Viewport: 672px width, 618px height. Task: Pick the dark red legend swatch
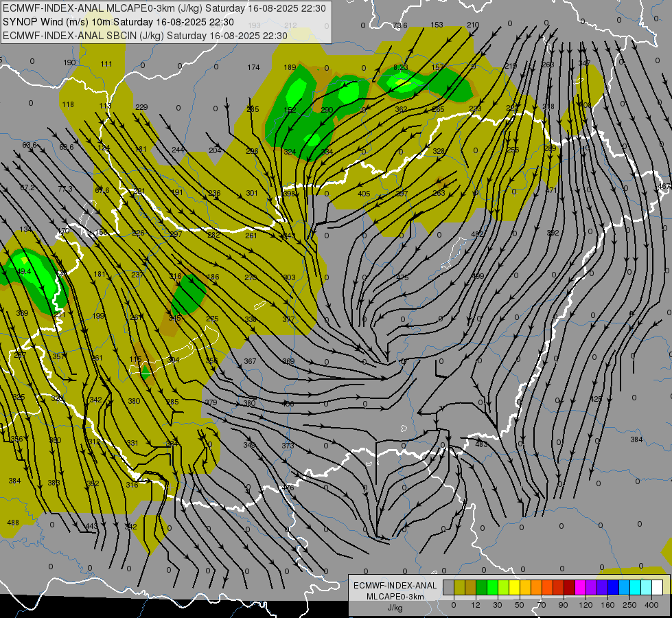click(570, 588)
